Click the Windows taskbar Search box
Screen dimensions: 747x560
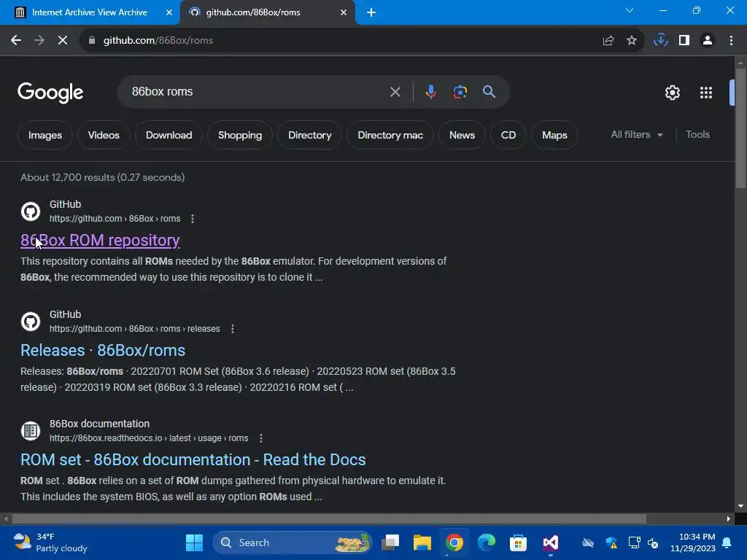click(292, 542)
